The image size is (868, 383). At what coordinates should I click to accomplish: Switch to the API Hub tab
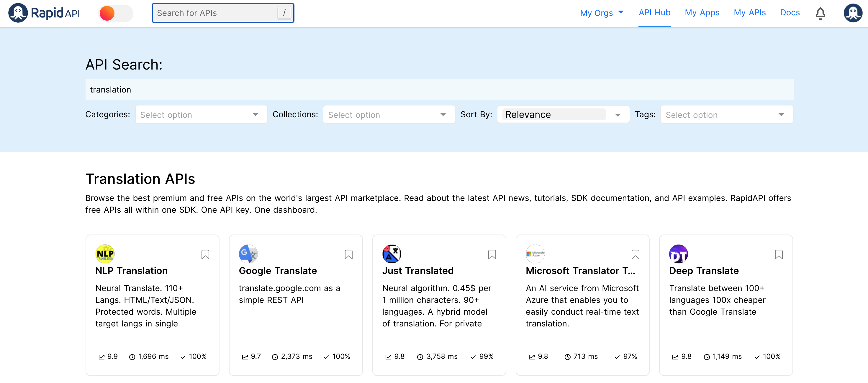[654, 13]
